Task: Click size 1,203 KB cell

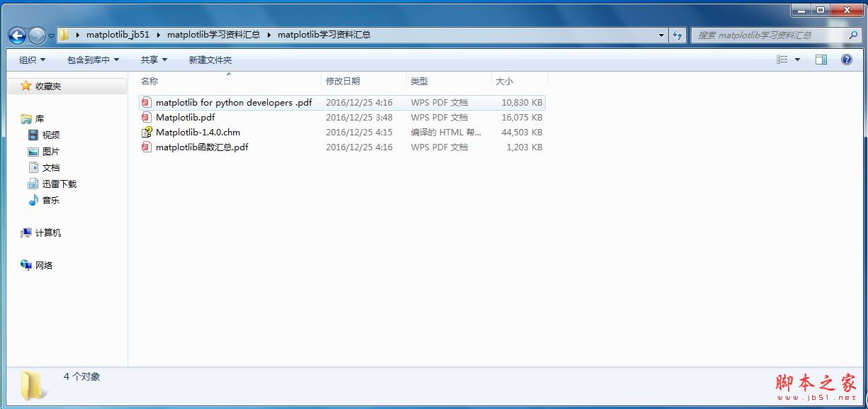Action: click(524, 147)
